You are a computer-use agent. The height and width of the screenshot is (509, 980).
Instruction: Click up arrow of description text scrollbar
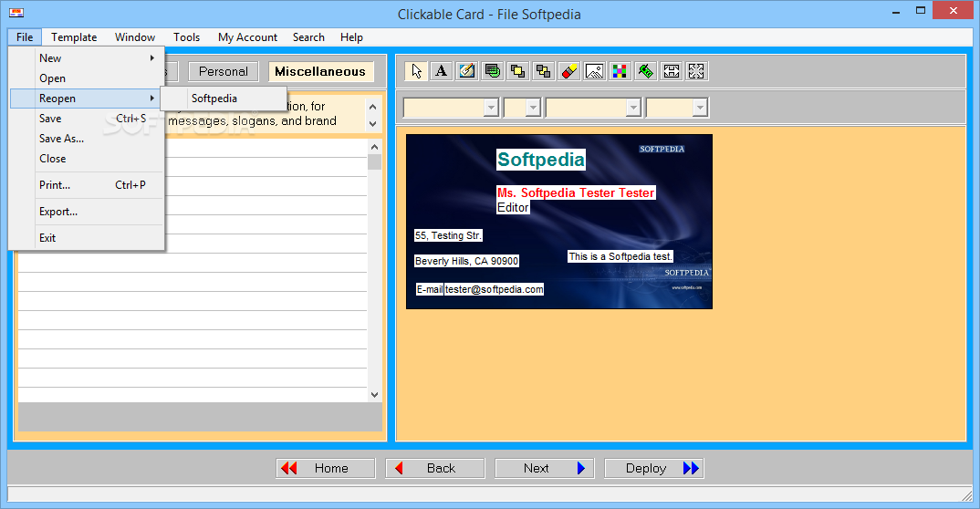(x=373, y=107)
